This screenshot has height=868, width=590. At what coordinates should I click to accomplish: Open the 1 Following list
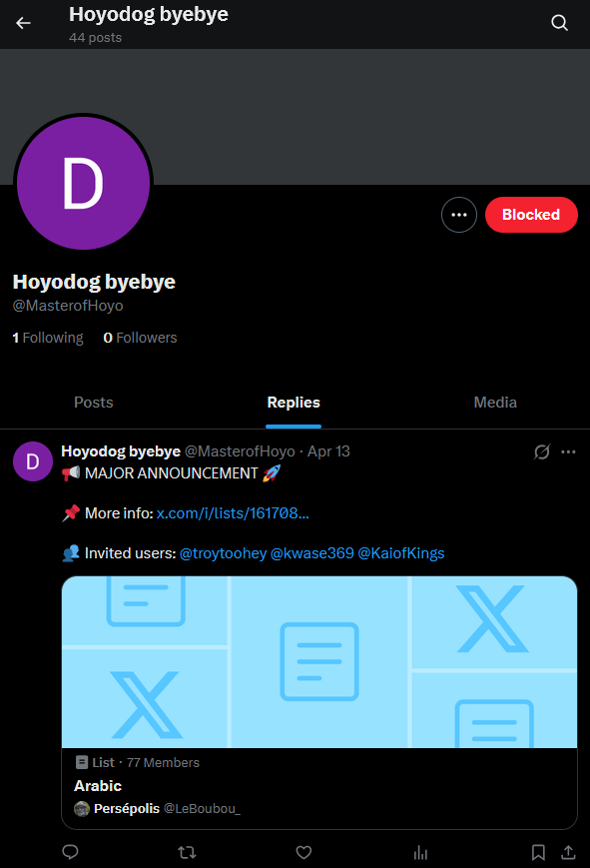(x=48, y=338)
